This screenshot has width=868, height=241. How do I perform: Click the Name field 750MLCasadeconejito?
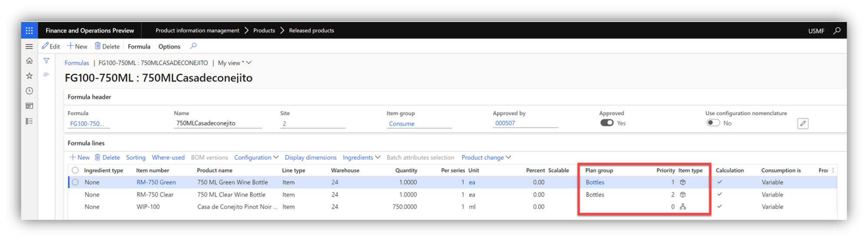tap(218, 123)
